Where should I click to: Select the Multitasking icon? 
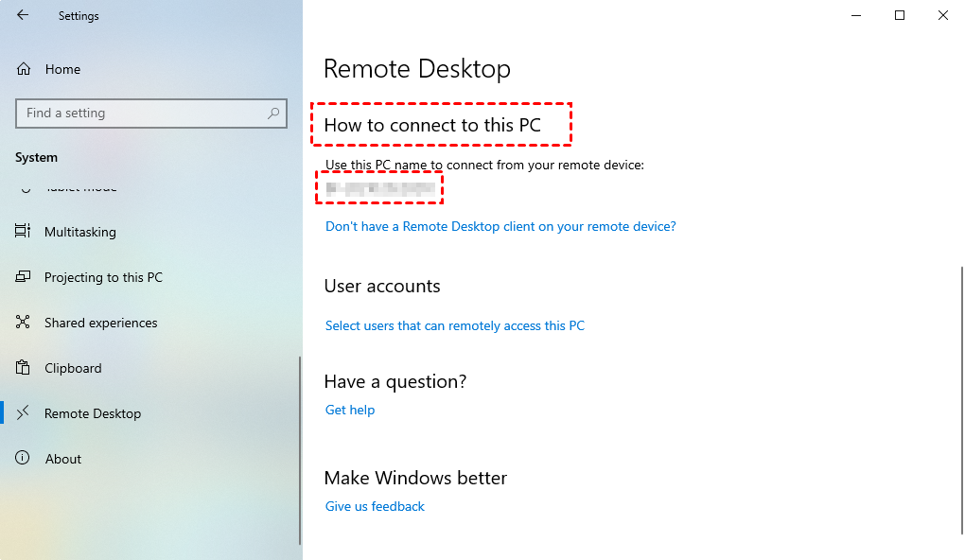[21, 231]
